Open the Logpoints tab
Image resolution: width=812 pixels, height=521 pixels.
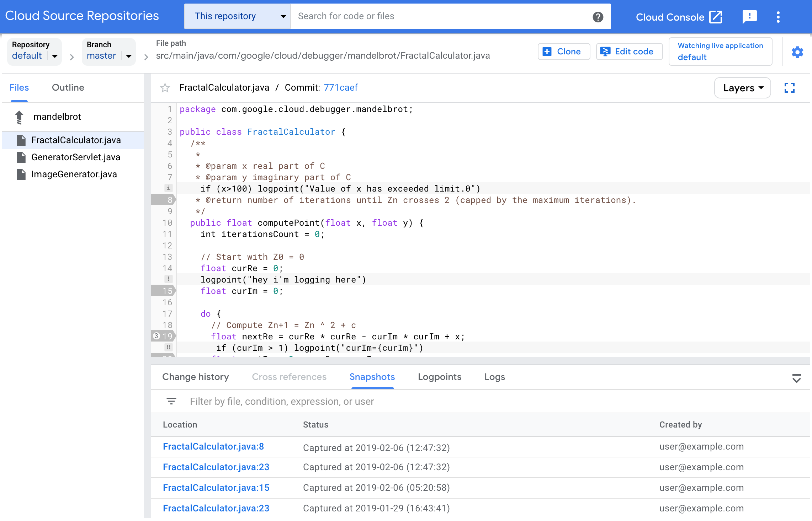pyautogui.click(x=440, y=377)
